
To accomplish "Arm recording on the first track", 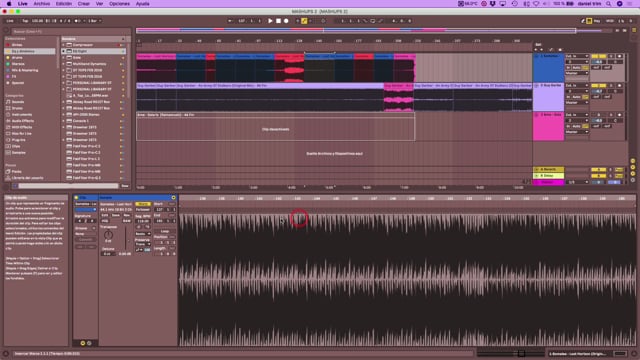I will tap(620, 56).
